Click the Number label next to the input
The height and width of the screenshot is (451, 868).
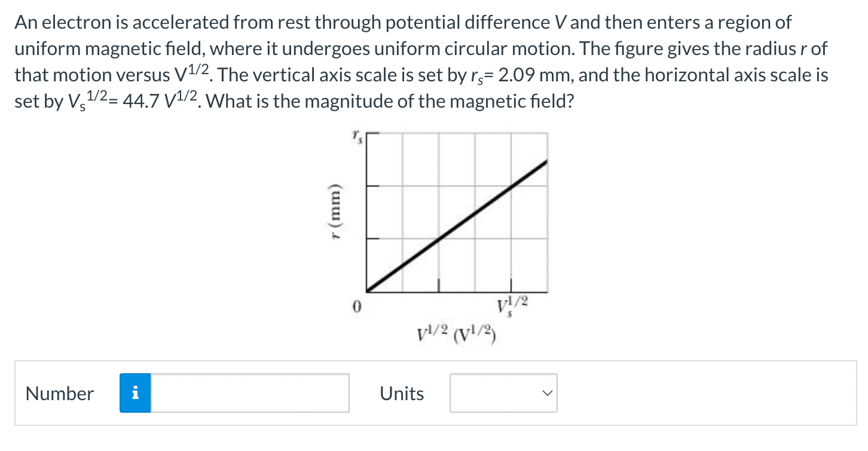(x=59, y=393)
